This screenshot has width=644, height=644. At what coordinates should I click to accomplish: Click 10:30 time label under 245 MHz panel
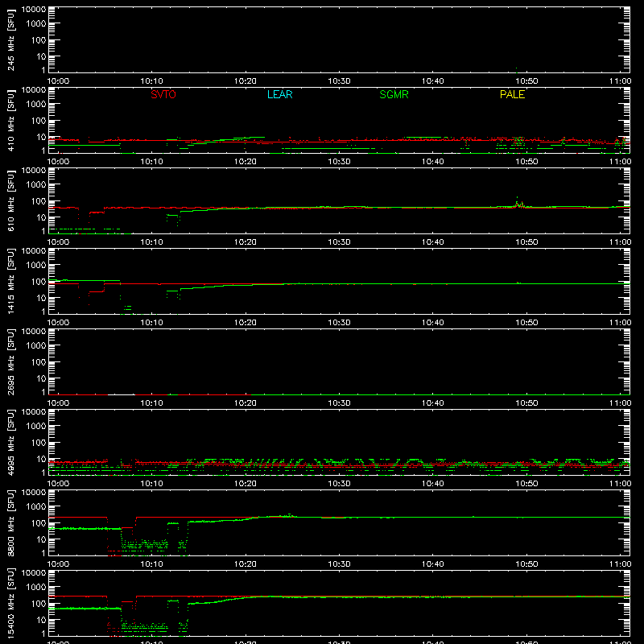coord(339,81)
